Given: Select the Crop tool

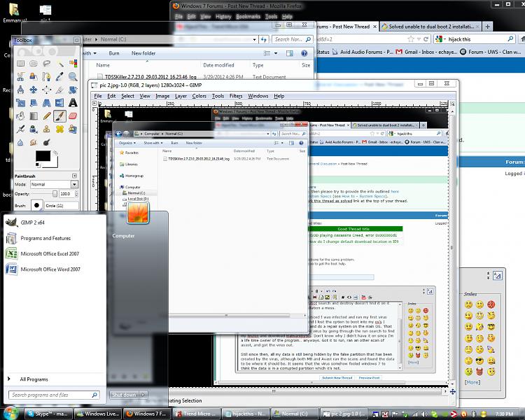Looking at the screenshot, I should 59,90.
